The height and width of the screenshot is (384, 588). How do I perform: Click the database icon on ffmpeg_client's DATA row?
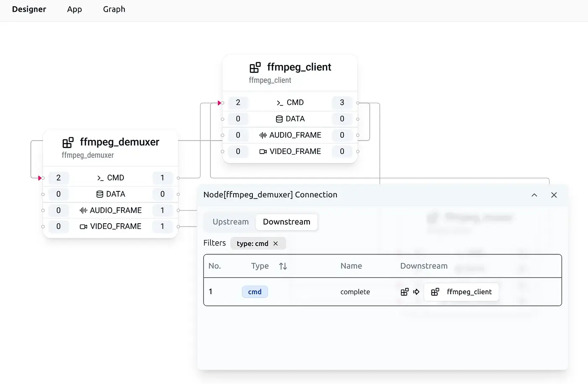tap(278, 119)
